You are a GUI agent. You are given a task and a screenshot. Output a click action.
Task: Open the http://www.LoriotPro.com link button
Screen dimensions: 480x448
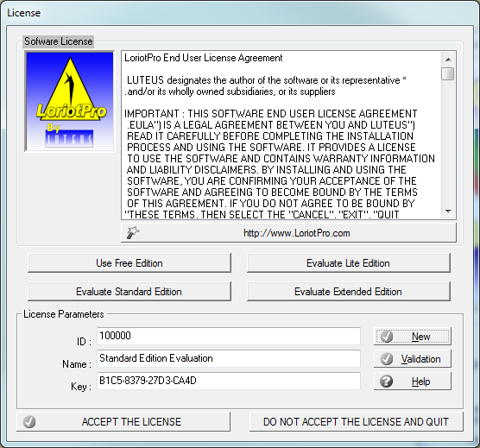pyautogui.click(x=288, y=233)
